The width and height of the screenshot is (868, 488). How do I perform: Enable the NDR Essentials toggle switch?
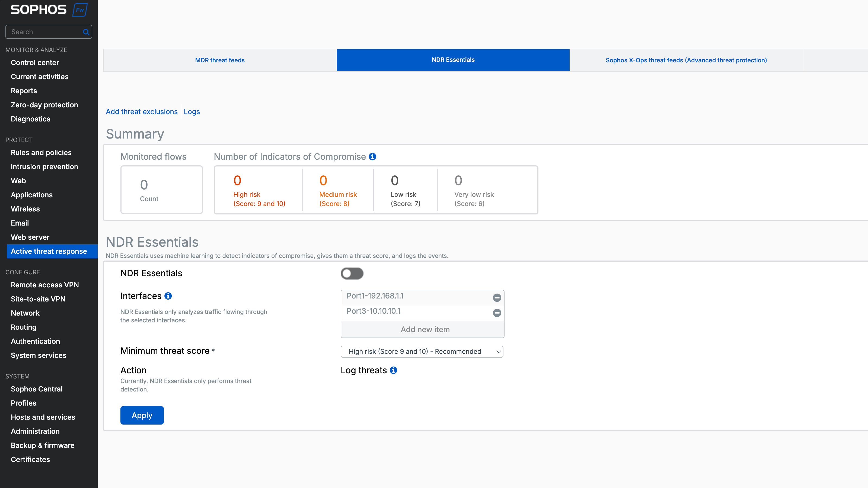[x=352, y=274]
